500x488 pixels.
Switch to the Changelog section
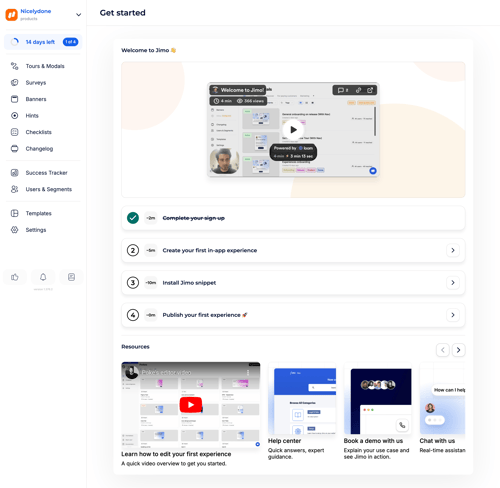[43, 149]
